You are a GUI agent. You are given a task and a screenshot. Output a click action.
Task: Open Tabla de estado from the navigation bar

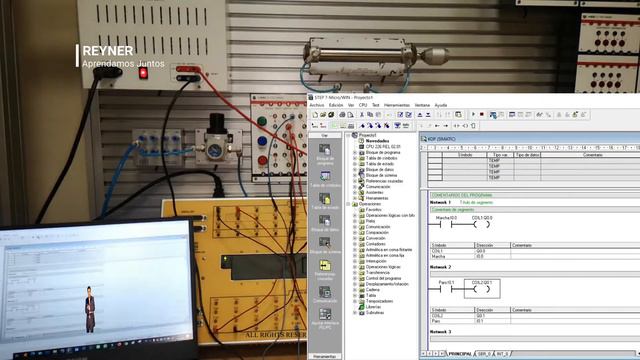325,199
